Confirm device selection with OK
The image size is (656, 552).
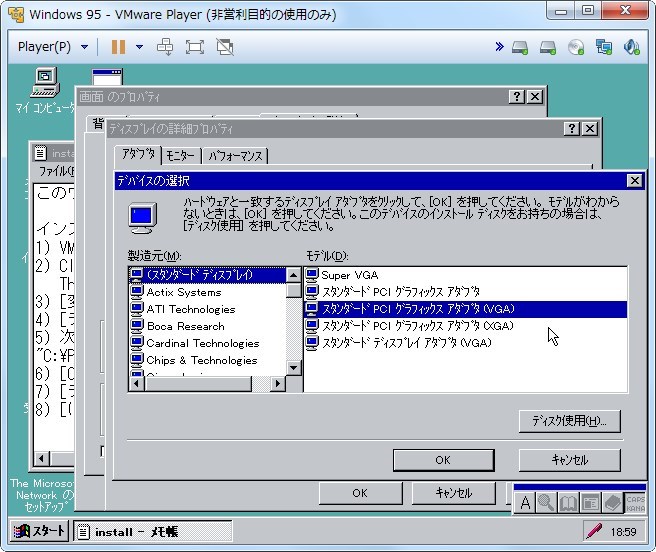443,460
